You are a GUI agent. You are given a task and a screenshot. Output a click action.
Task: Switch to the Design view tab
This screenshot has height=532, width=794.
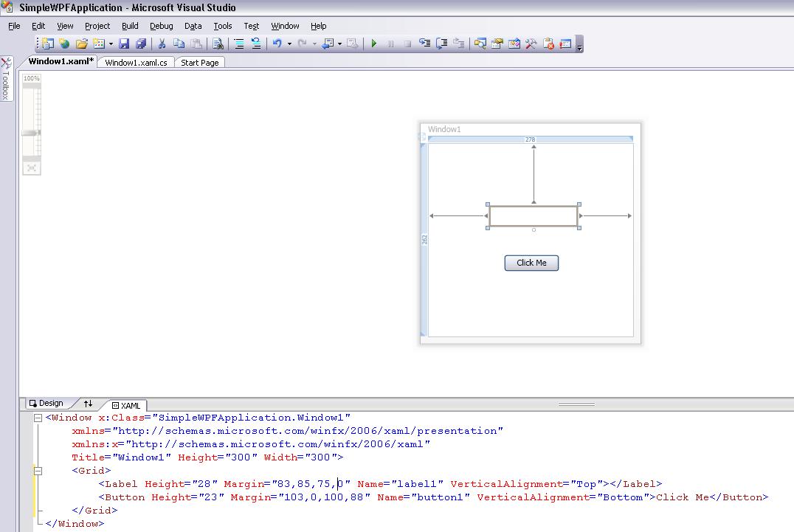[46, 404]
